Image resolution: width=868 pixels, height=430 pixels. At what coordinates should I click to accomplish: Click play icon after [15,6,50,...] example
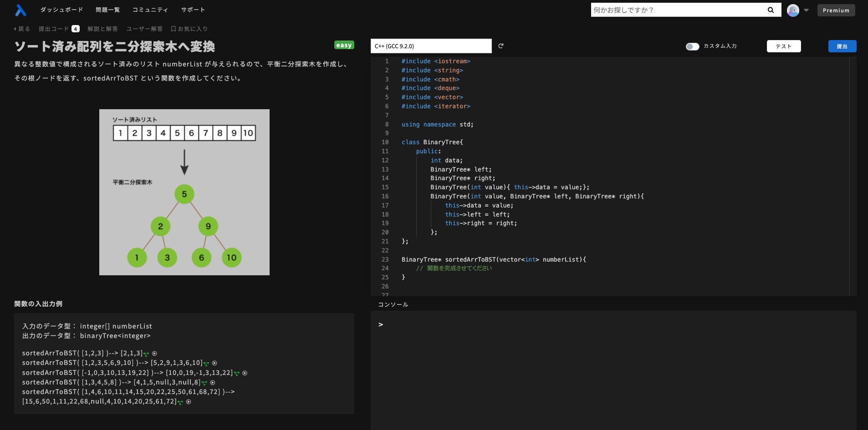click(189, 402)
